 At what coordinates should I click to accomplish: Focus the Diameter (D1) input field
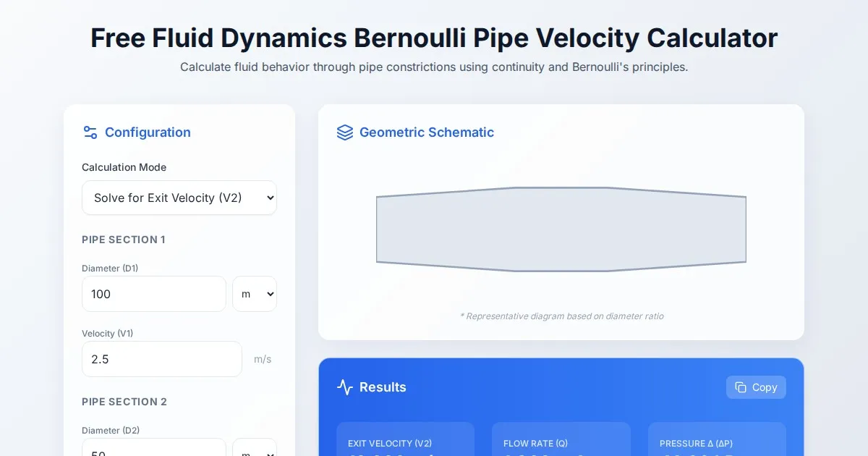(x=154, y=294)
